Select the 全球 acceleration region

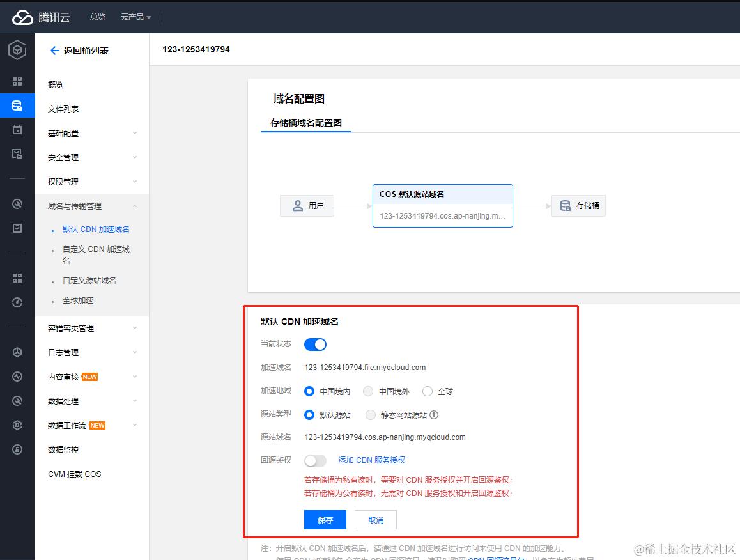(x=427, y=391)
